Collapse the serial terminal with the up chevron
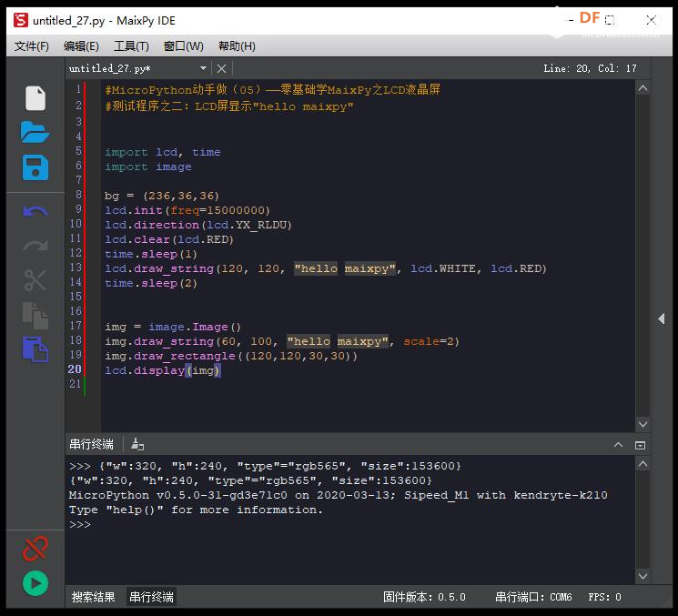 618,445
